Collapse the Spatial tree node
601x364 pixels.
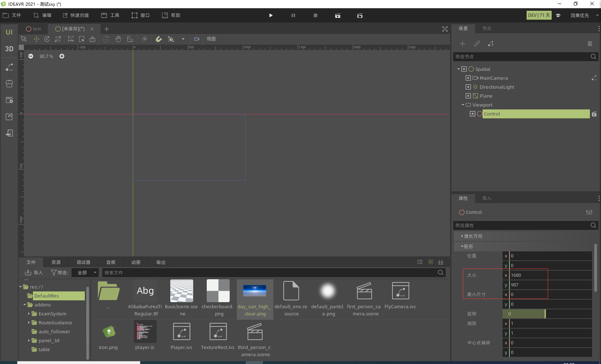click(x=459, y=69)
